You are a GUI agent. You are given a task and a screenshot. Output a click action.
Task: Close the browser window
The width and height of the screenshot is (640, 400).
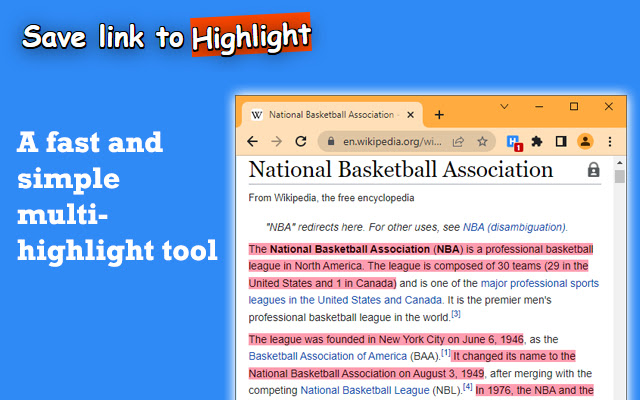609,107
